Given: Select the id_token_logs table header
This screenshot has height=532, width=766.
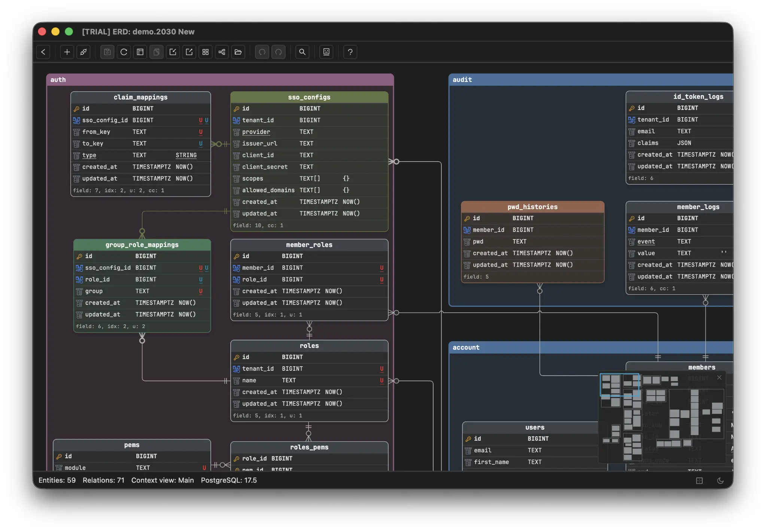Looking at the screenshot, I should tap(680, 97).
